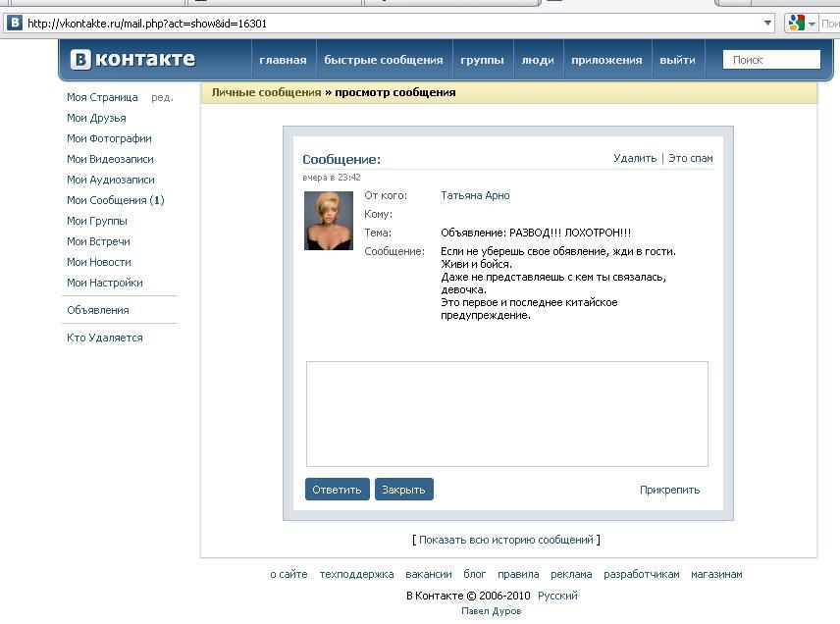Open search engine selector dropdown arrow
The height and width of the screenshot is (624, 840).
coord(812,24)
